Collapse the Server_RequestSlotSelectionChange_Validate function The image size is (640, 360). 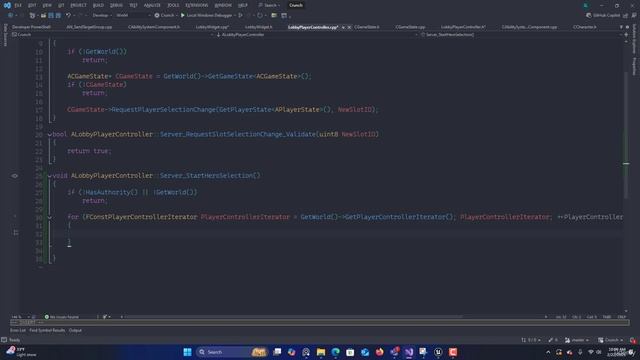point(49,134)
